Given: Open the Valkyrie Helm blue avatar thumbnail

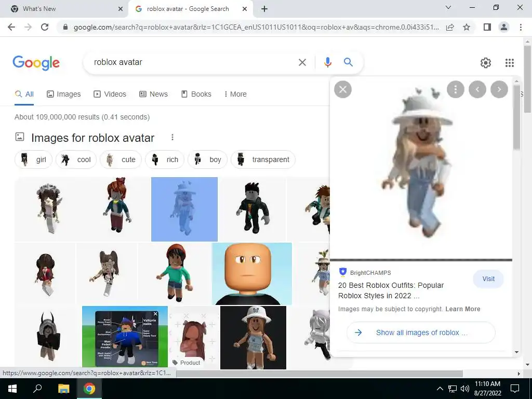Looking at the screenshot, I should click(x=125, y=337).
